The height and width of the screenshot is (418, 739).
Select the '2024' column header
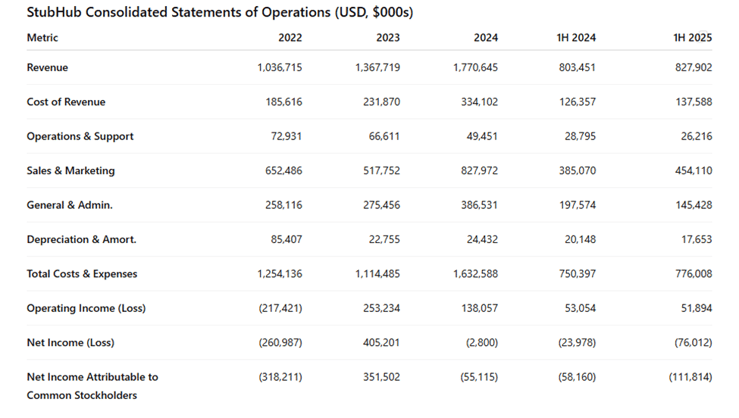point(486,38)
